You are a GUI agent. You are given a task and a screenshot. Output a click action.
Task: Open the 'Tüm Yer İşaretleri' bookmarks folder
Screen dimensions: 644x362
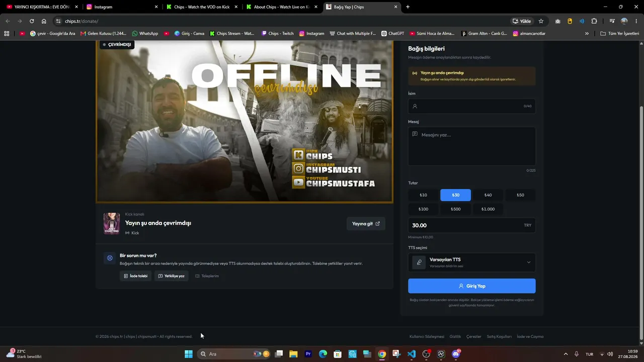619,34
